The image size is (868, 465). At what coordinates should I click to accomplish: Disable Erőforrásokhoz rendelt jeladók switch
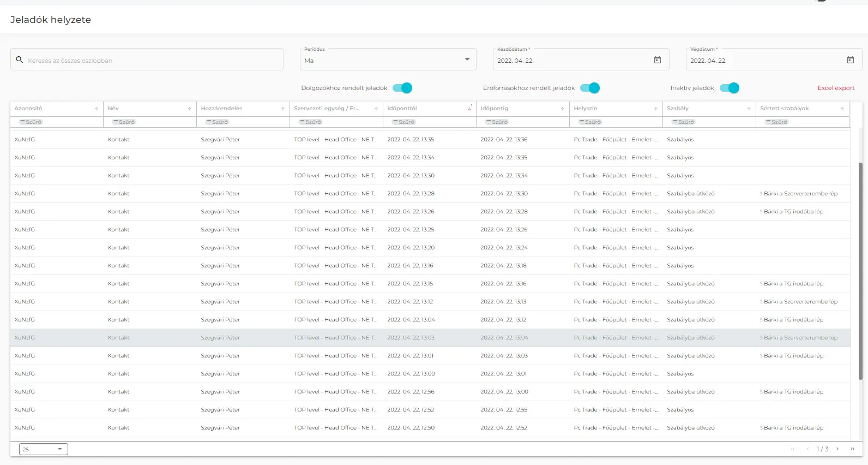[x=590, y=88]
